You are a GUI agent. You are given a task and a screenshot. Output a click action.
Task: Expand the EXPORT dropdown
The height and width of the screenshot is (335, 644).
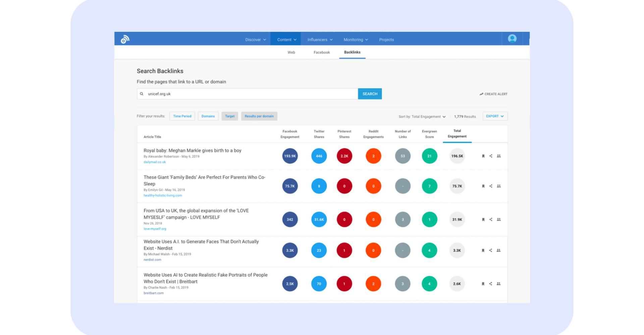(495, 116)
